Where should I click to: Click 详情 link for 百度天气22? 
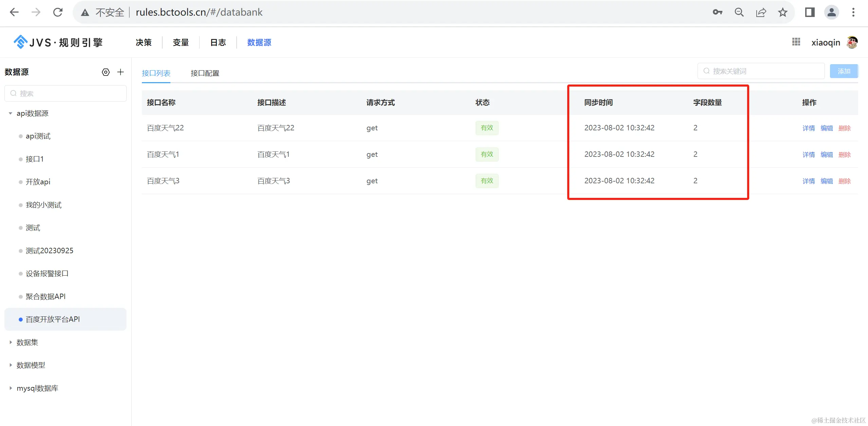click(x=808, y=128)
